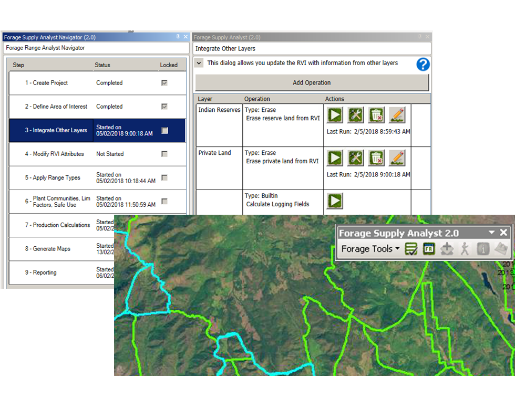
Task: Toggle Locked checkbox for Apply Range Types
Action: [x=164, y=177]
